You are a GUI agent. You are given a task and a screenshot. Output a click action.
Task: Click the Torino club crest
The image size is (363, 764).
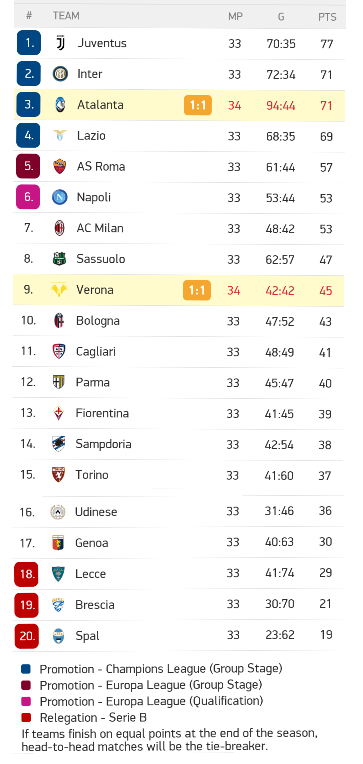tap(58, 475)
